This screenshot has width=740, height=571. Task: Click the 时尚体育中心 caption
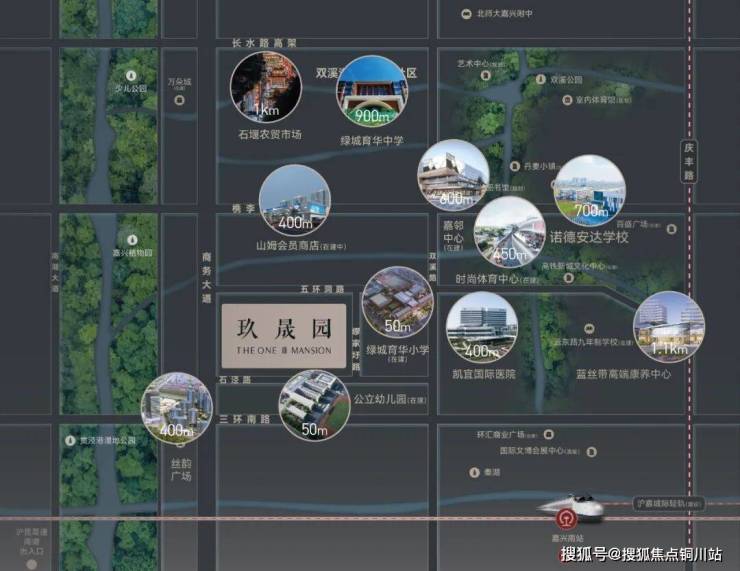point(496,279)
